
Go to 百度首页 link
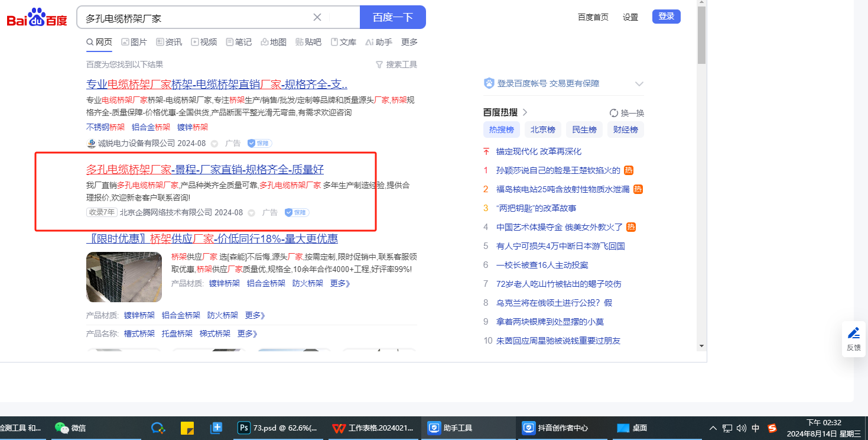593,17
